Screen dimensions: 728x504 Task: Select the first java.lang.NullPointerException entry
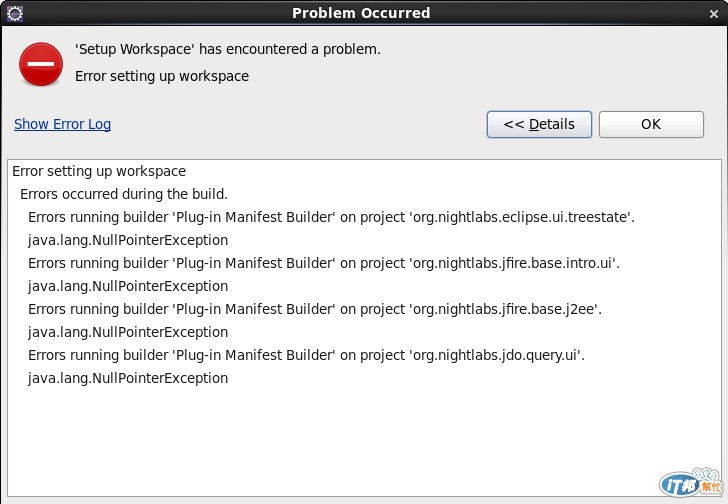[x=128, y=240]
